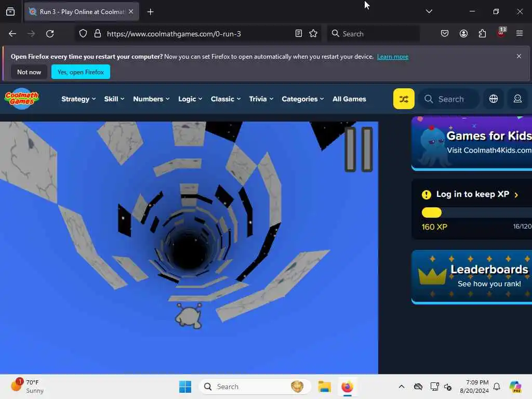Click the muted volume tray icon
532x399 pixels.
click(x=448, y=387)
